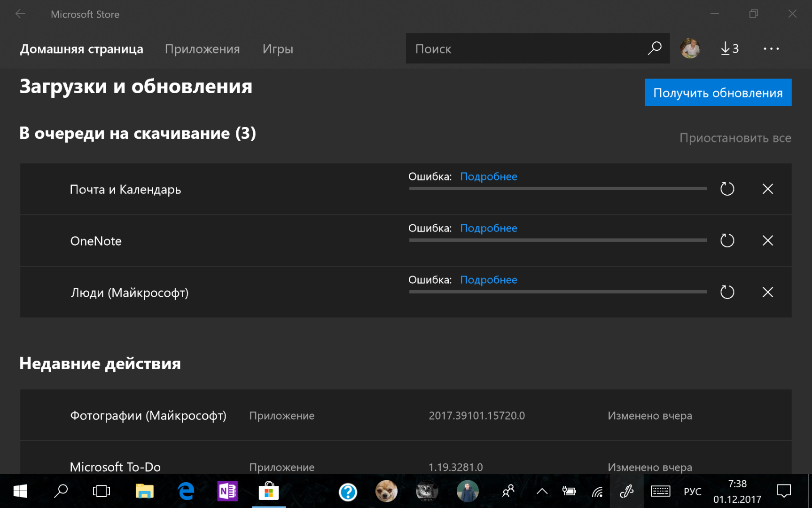The image size is (812, 508).
Task: Open Wi-Fi network tray icon
Action: 597,492
